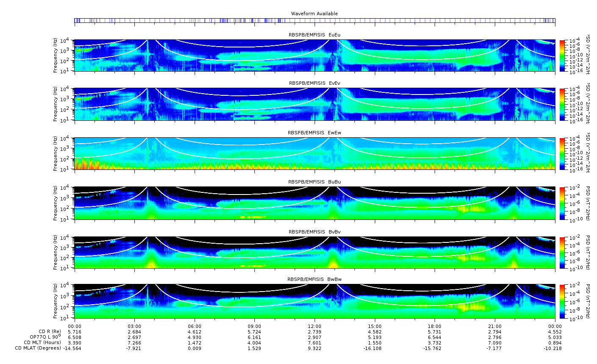The image size is (597, 364).
Task: Click the EvEv spectrogram panel
Action: coord(315,104)
